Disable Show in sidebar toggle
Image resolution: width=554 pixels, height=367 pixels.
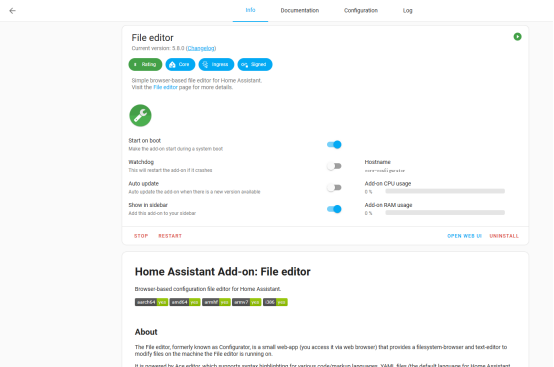coord(334,209)
